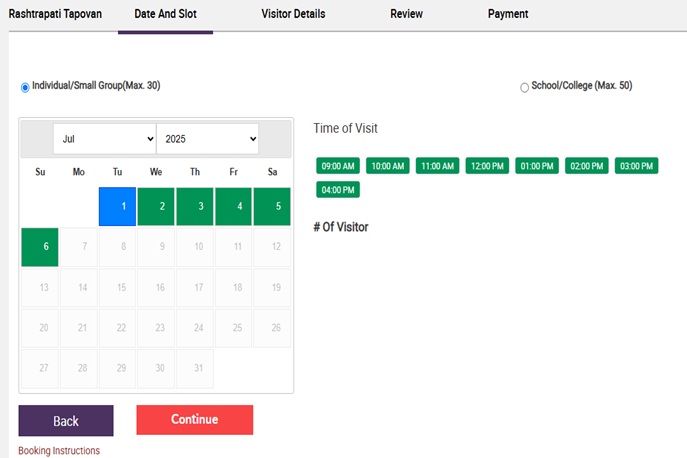The image size is (687, 458).
Task: Select July 1 in the calendar
Action: pyautogui.click(x=117, y=206)
